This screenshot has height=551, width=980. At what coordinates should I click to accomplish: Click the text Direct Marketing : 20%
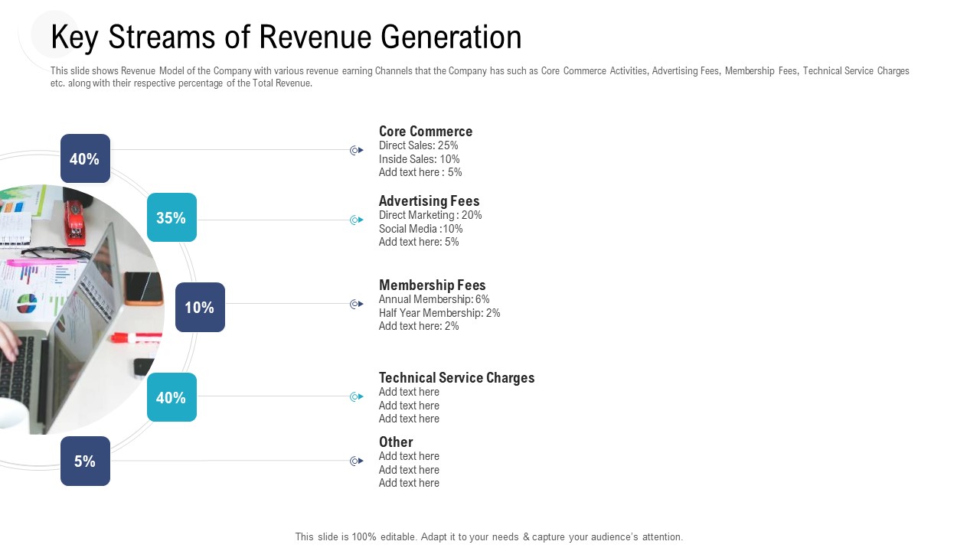click(430, 215)
